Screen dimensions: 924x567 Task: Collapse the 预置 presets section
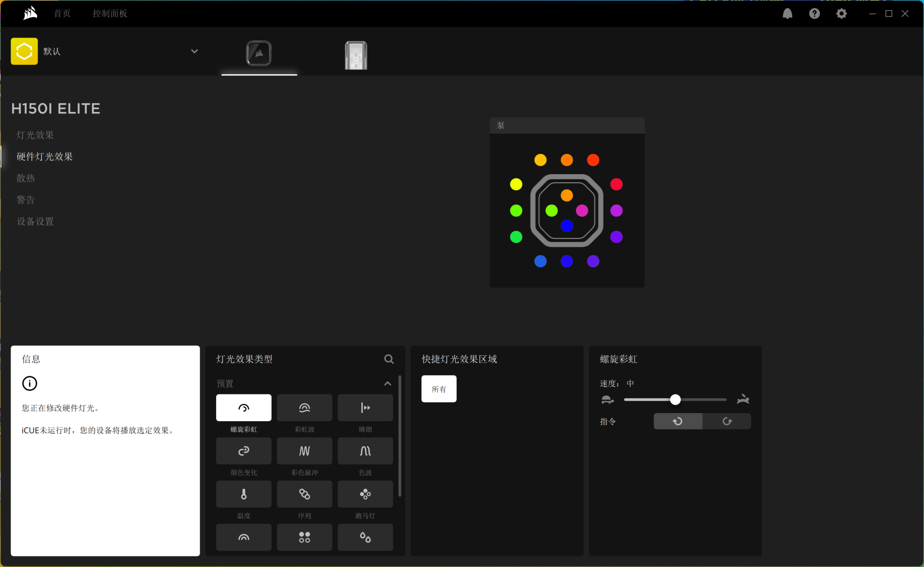point(387,383)
